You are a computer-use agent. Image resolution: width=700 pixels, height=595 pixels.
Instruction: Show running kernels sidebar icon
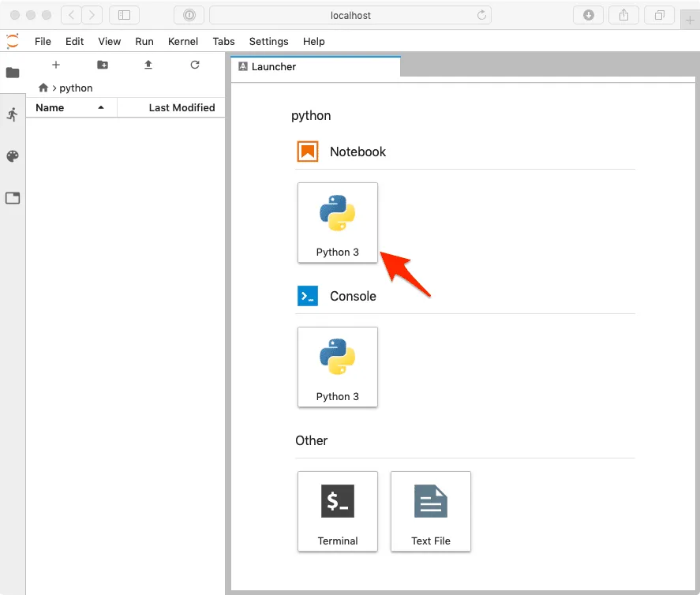(x=13, y=114)
